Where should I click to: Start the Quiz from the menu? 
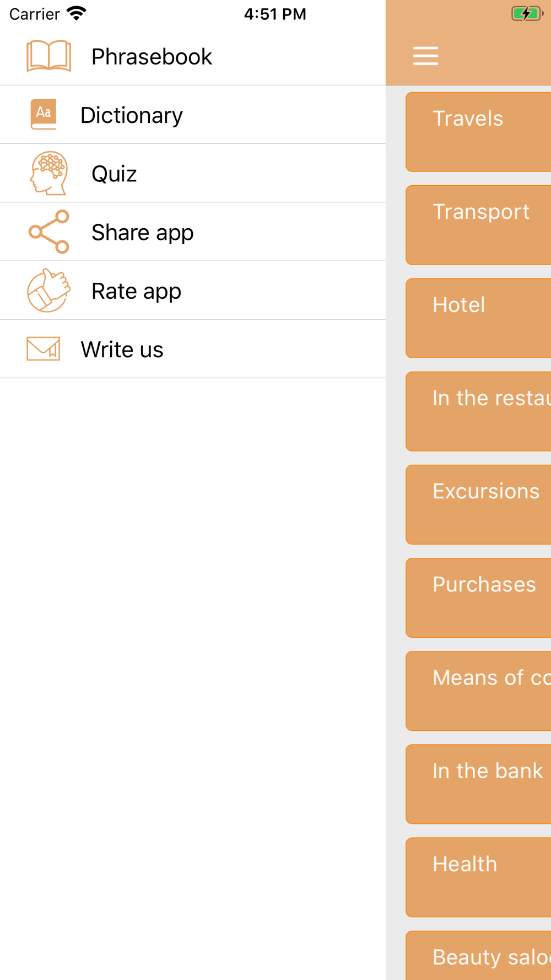(x=114, y=174)
